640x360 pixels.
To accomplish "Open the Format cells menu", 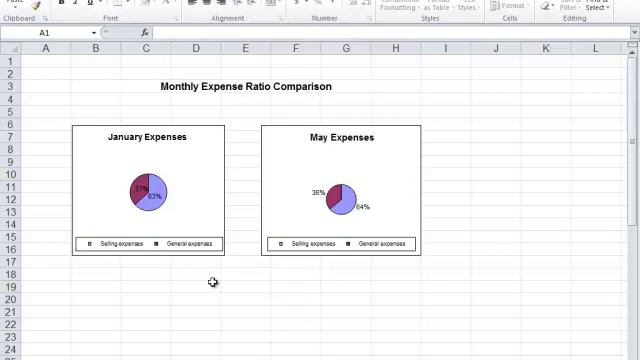I will tap(510, 6).
